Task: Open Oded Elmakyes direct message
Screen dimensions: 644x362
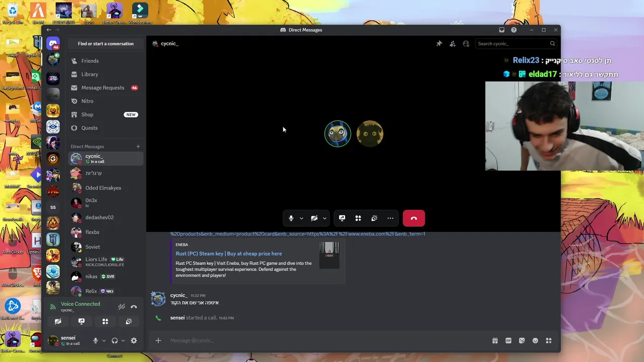Action: click(106, 188)
